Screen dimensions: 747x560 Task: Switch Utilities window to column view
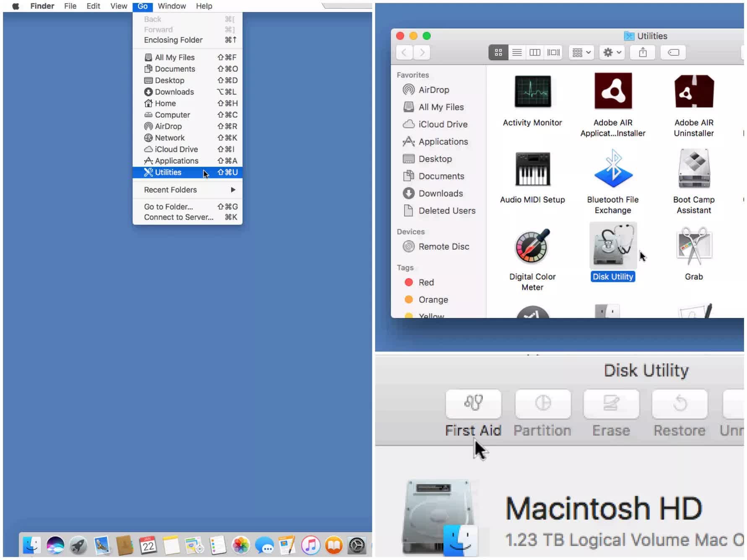click(535, 52)
